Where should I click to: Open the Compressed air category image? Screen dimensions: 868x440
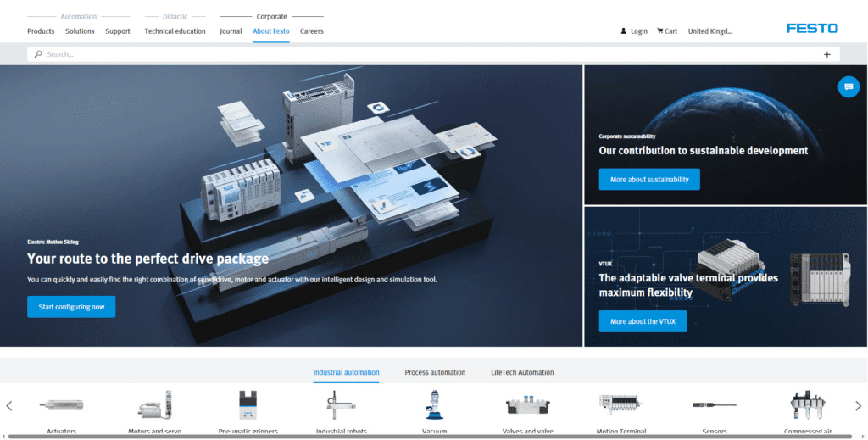click(808, 405)
